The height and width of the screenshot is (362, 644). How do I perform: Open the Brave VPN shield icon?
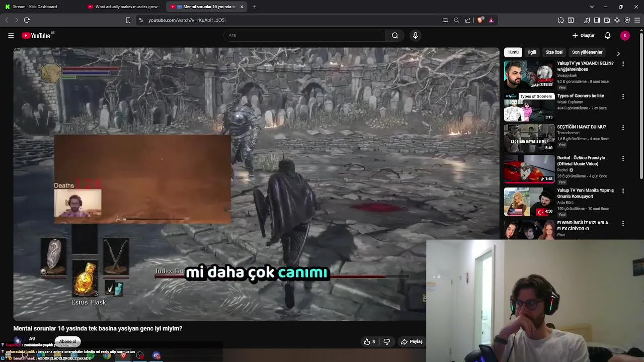click(x=627, y=20)
